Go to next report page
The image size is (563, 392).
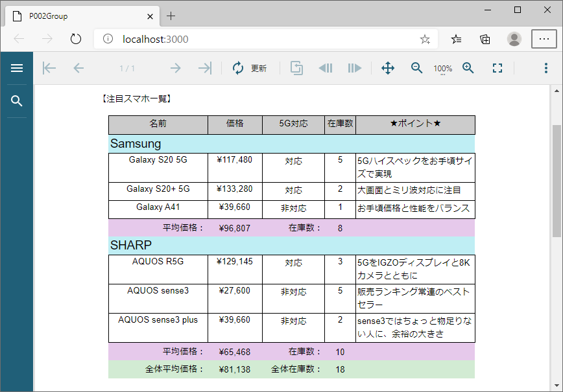coord(176,68)
